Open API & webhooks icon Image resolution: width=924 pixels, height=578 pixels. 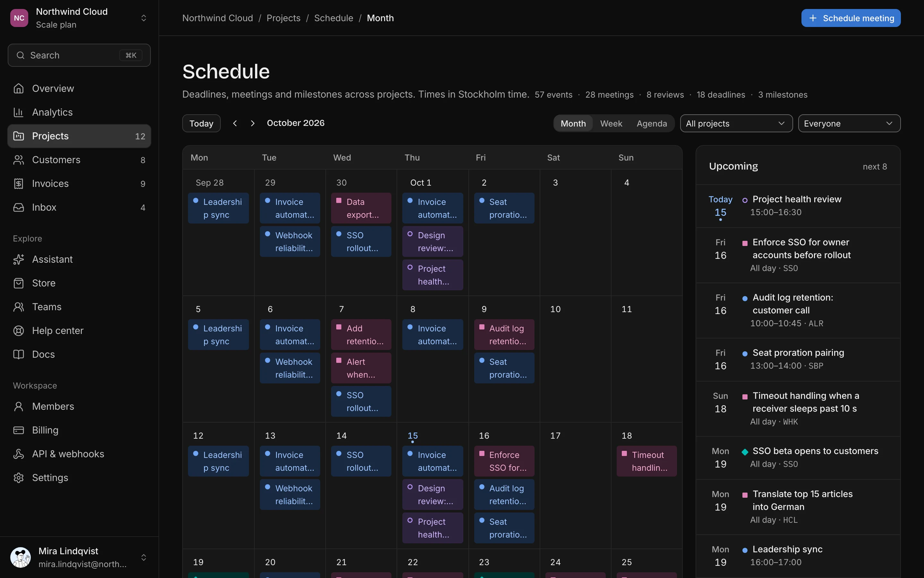click(x=18, y=454)
